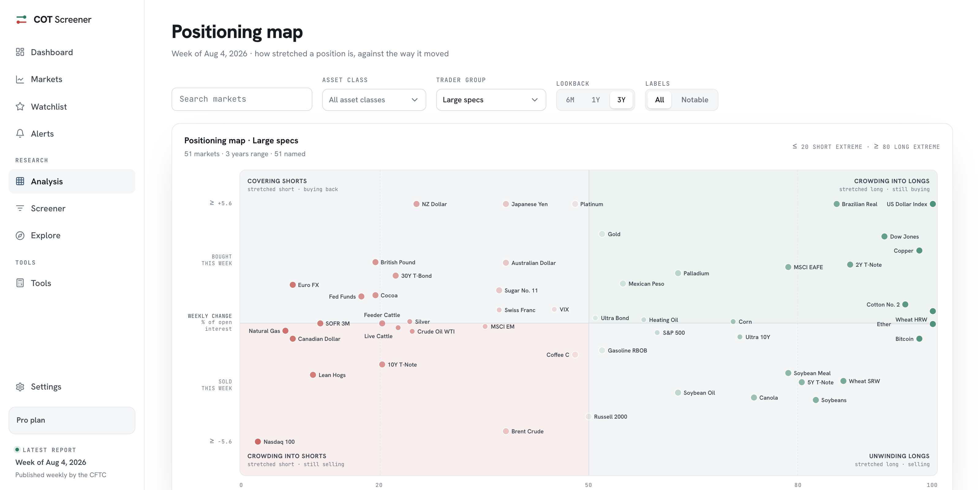
Task: Click the Watchlist star icon
Action: [20, 107]
